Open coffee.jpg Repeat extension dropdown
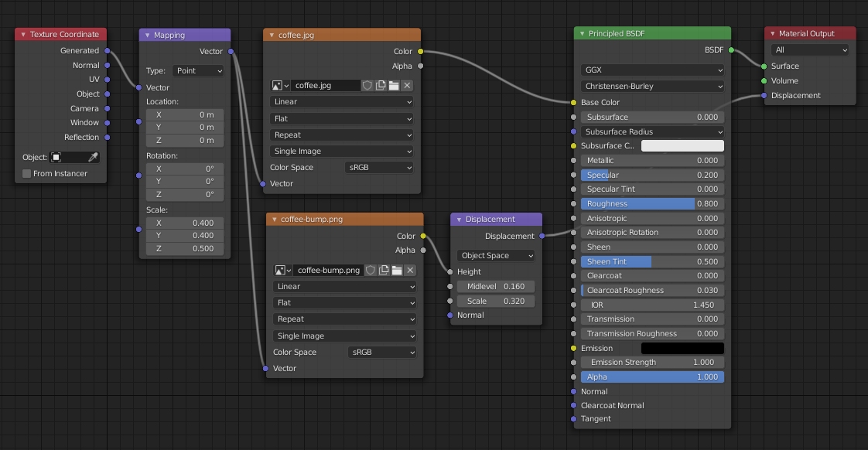 pyautogui.click(x=342, y=135)
